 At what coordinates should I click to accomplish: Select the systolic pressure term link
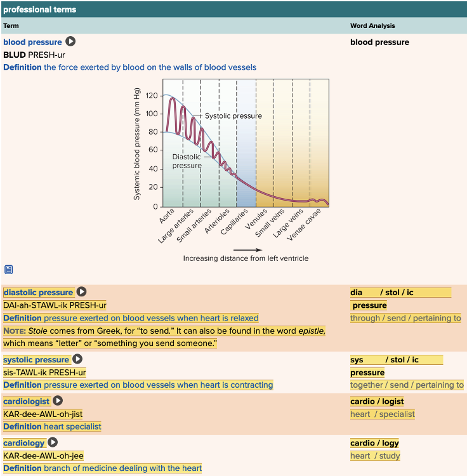pos(36,360)
